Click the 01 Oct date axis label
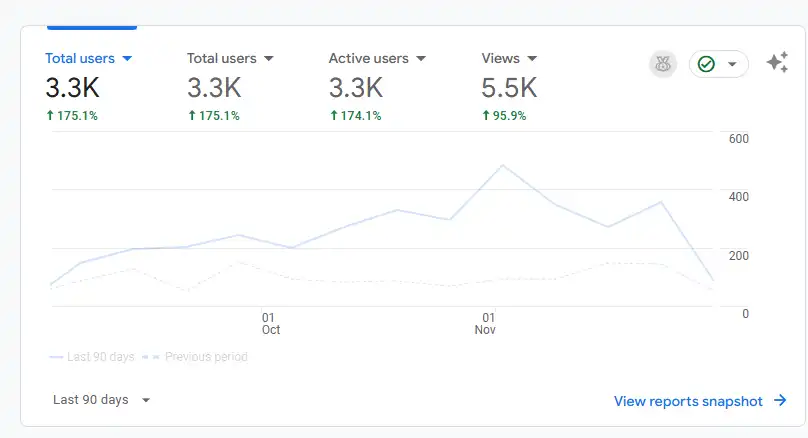This screenshot has height=438, width=808. click(x=270, y=323)
